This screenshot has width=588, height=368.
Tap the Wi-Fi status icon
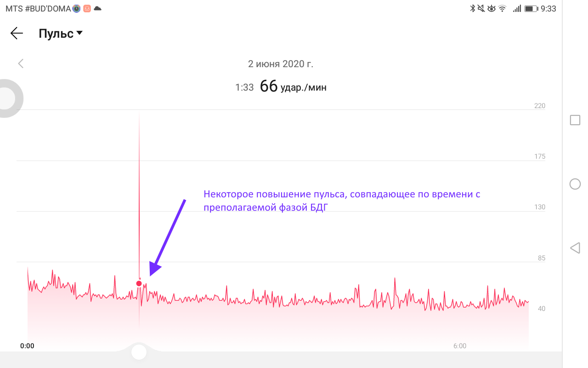pos(503,8)
